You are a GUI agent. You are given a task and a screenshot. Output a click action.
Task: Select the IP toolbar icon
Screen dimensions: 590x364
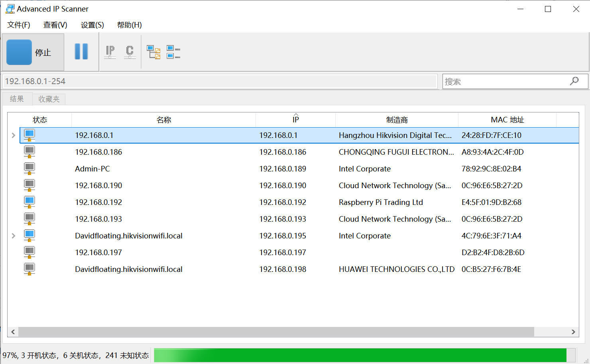(x=110, y=52)
